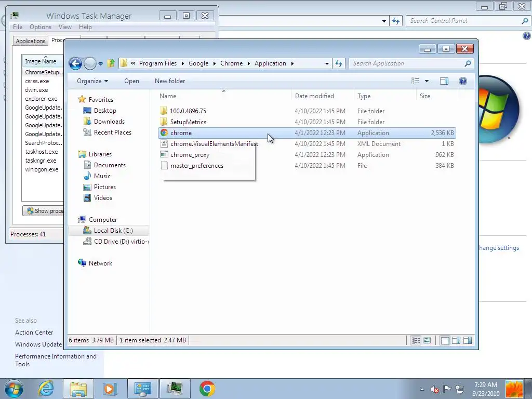Open Windows Update link
The height and width of the screenshot is (399, 532).
[x=38, y=344]
